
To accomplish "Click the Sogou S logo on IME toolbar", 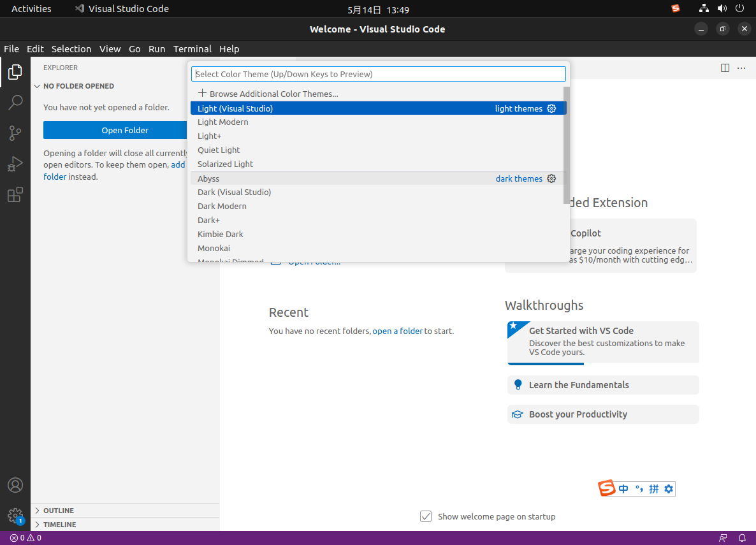I will tap(607, 488).
